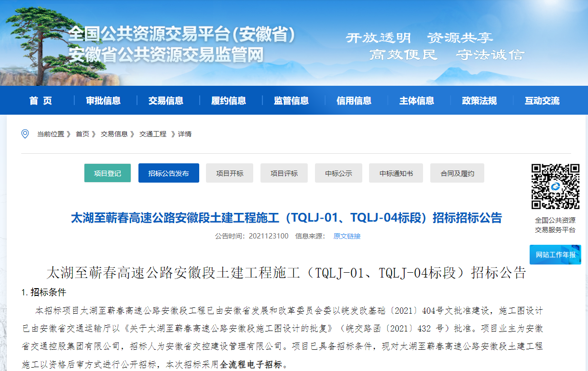
Task: Click the location pin icon in breadcrumb
Action: point(25,134)
